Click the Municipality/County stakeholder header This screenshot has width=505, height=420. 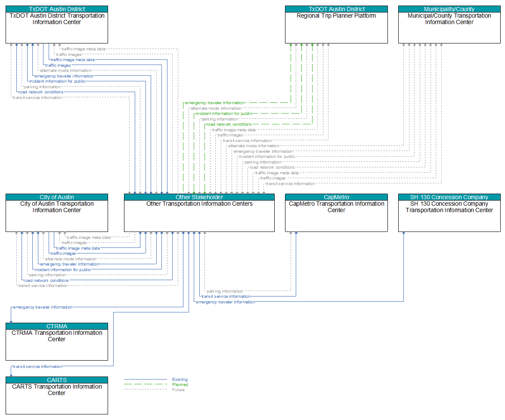pos(449,9)
